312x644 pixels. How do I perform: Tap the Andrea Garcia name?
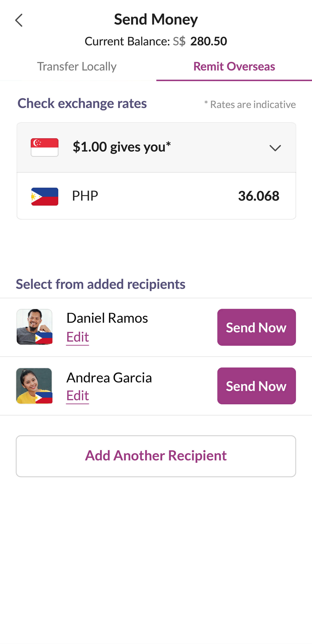pyautogui.click(x=109, y=378)
